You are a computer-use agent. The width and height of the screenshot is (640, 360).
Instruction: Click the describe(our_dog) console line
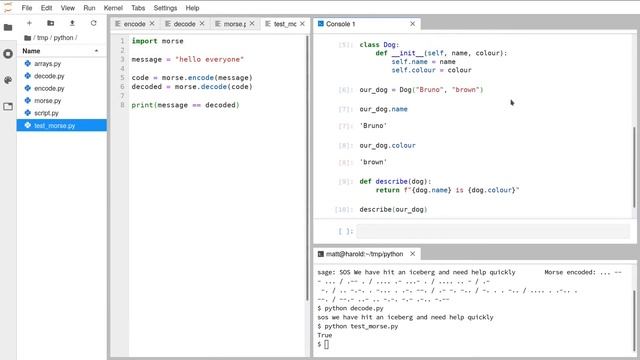pos(393,209)
